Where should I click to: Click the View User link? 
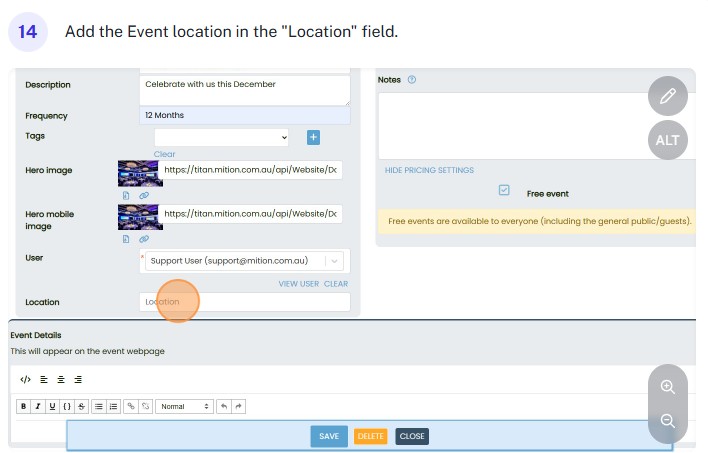pos(298,284)
